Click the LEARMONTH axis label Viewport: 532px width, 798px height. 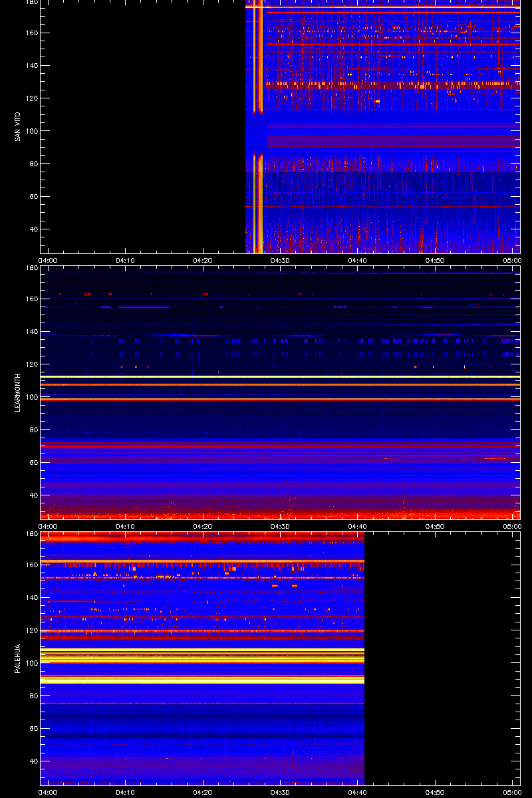pos(17,392)
